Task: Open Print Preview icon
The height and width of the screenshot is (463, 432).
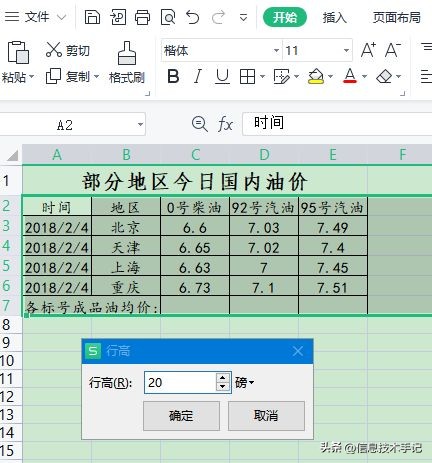Action: (168, 17)
